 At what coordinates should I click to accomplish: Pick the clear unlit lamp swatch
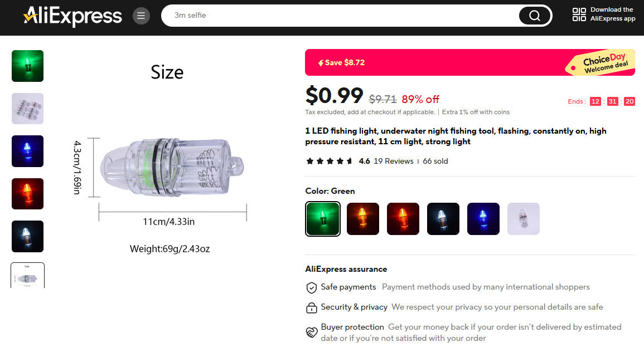pos(524,219)
